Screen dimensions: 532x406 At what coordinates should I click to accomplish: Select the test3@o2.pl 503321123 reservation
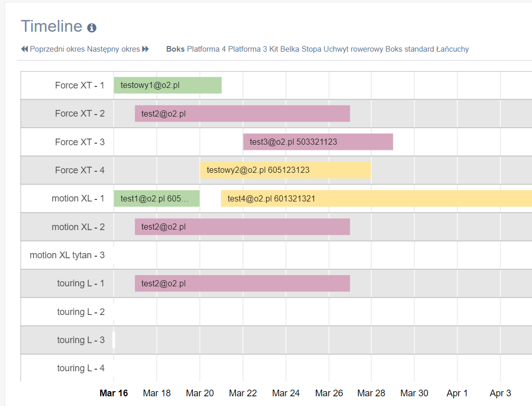[318, 142]
